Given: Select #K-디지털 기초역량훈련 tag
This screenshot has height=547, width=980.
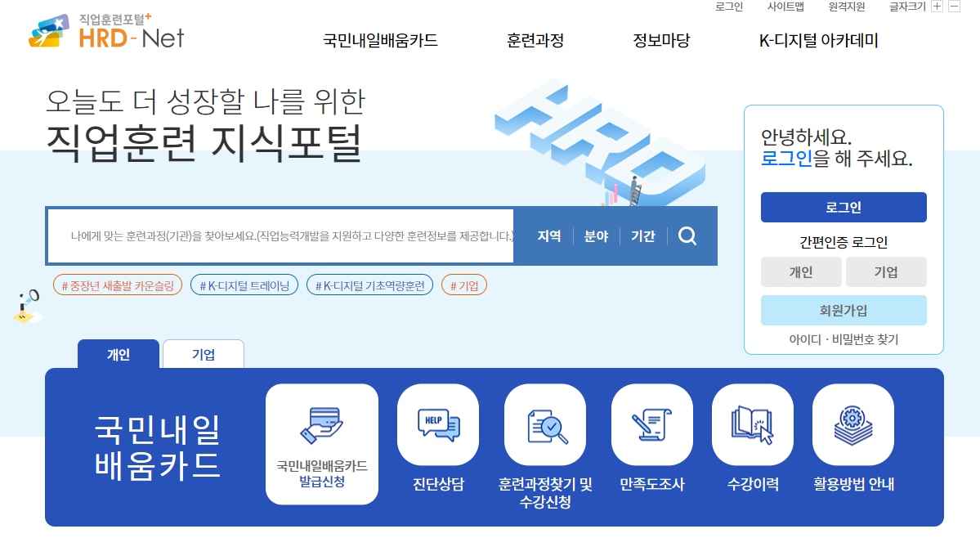Looking at the screenshot, I should [x=370, y=285].
